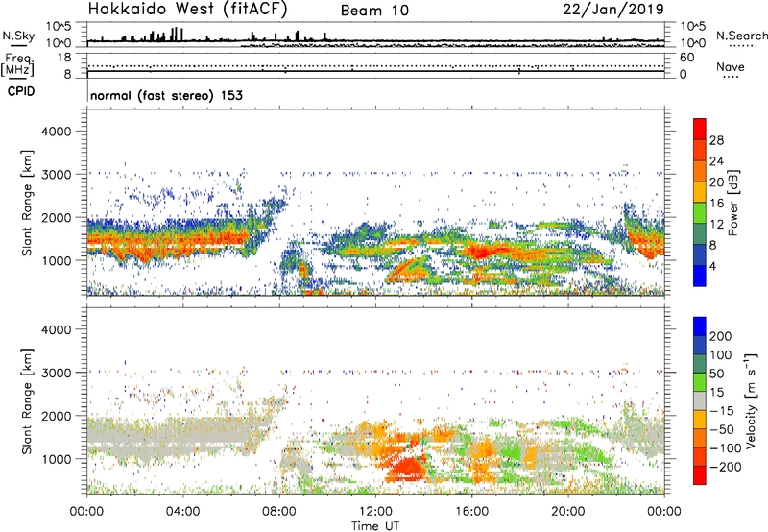768x532 pixels.
Task: Click the high-power red patch near 16:00
Action: click(483, 253)
